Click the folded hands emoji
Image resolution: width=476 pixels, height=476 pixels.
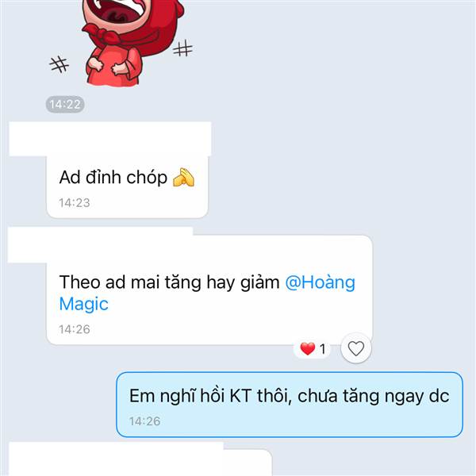(x=183, y=177)
